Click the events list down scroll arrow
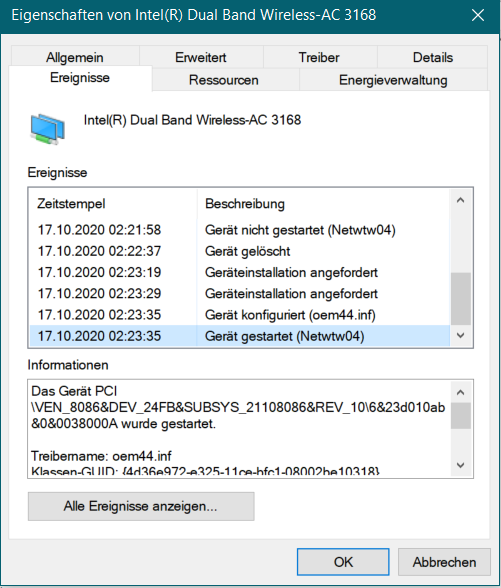Image resolution: width=501 pixels, height=588 pixels. point(460,335)
